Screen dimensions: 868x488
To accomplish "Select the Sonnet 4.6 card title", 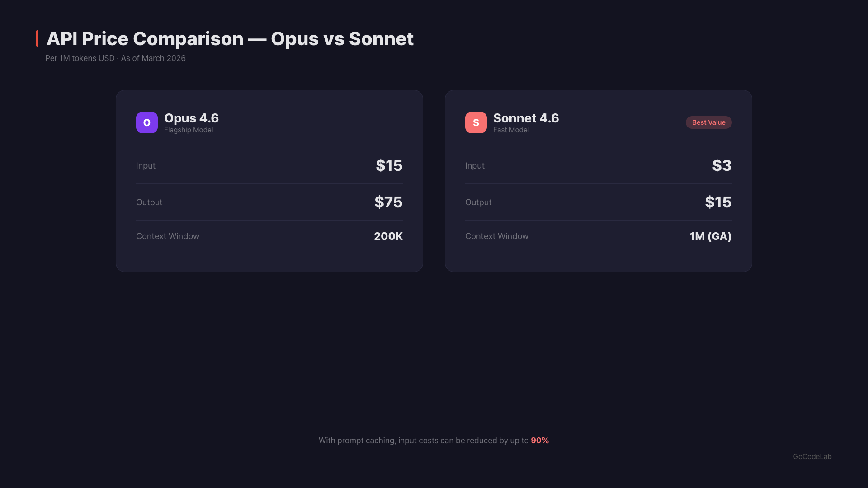I will (x=526, y=118).
